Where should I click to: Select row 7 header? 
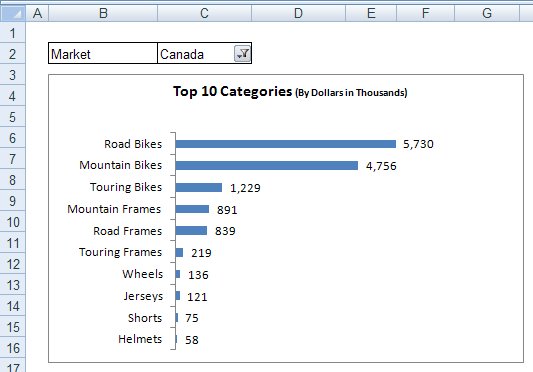pyautogui.click(x=13, y=159)
